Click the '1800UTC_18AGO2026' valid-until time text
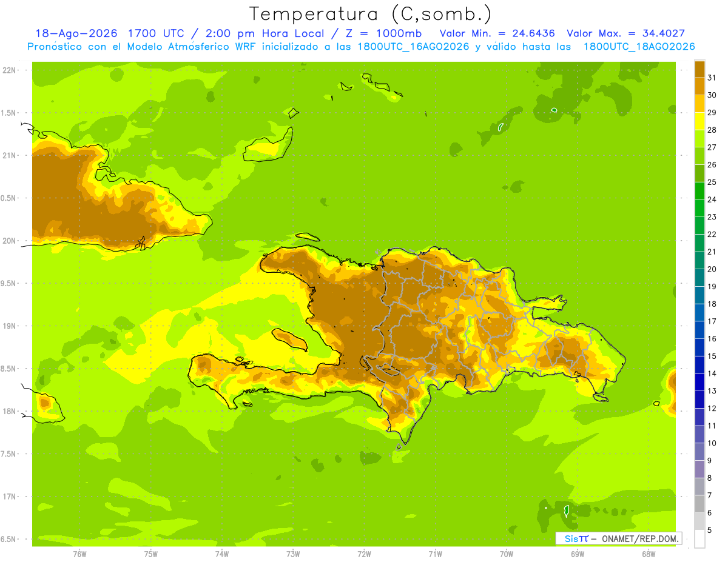728x562 pixels. 639,47
